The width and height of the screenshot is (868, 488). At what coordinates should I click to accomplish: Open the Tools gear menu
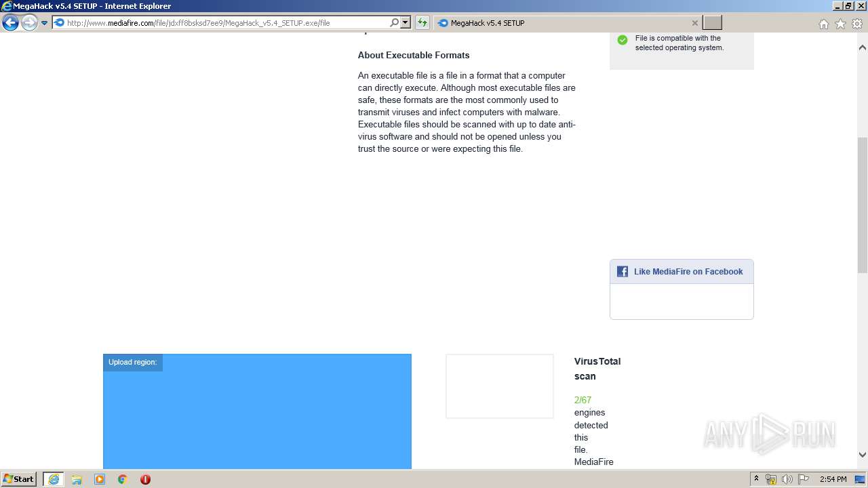click(857, 24)
